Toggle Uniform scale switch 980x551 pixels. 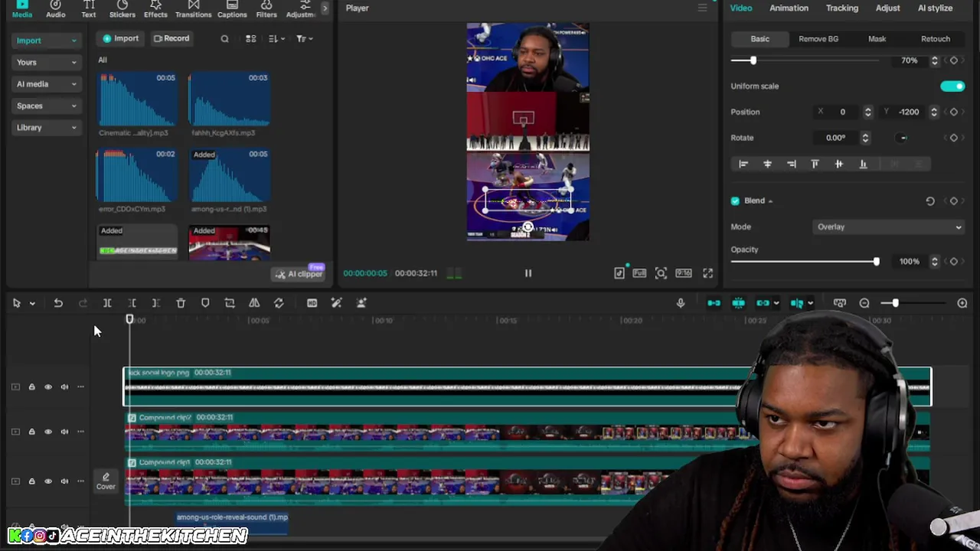pos(952,86)
